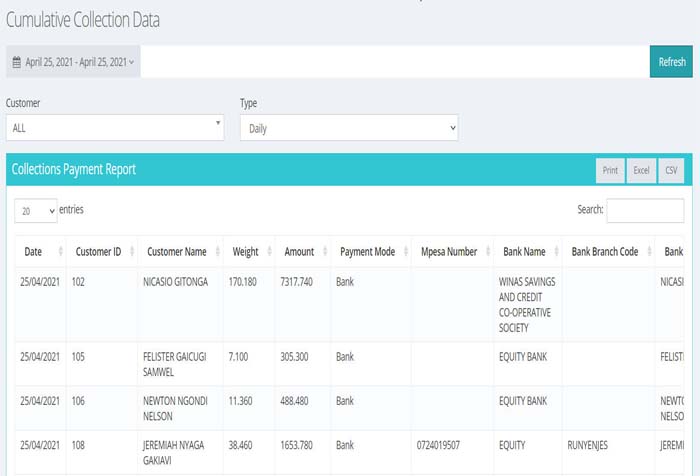Click weight 38.460 cell
The height and width of the screenshot is (476, 700).
pos(249,452)
